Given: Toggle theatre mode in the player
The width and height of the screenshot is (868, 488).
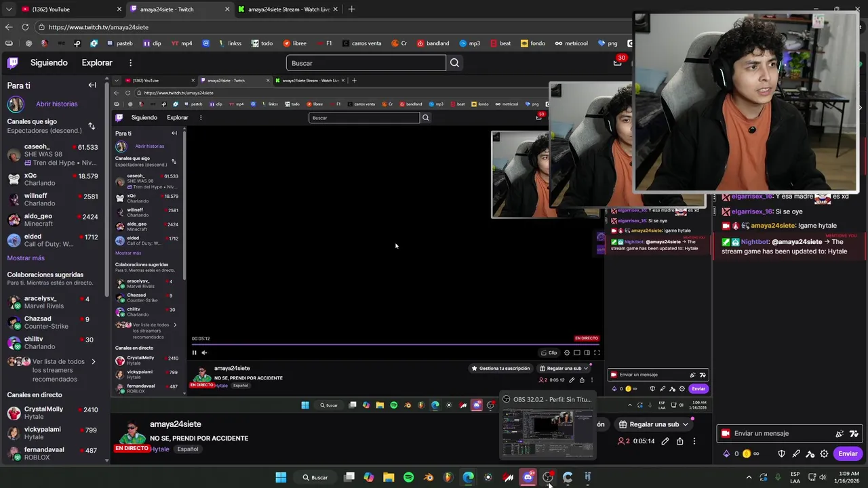Looking at the screenshot, I should 587,352.
